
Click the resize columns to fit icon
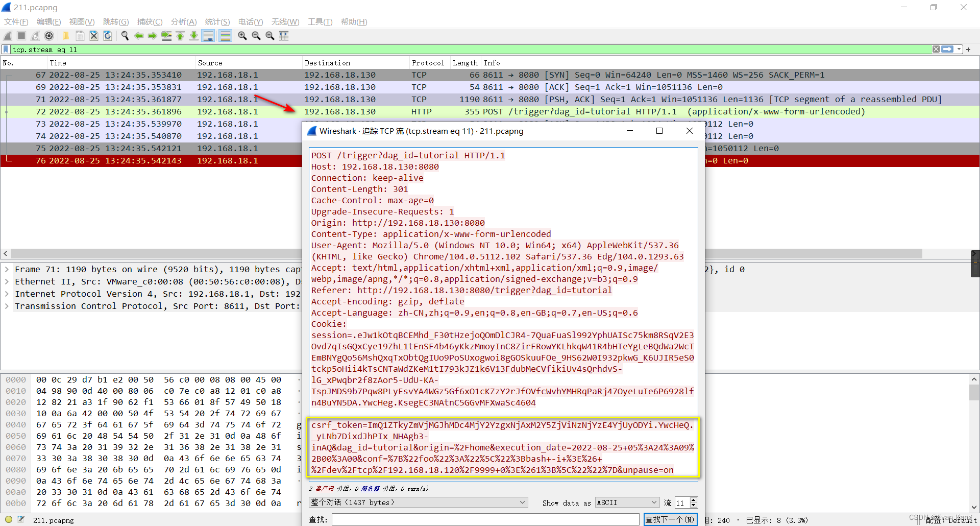coord(284,36)
